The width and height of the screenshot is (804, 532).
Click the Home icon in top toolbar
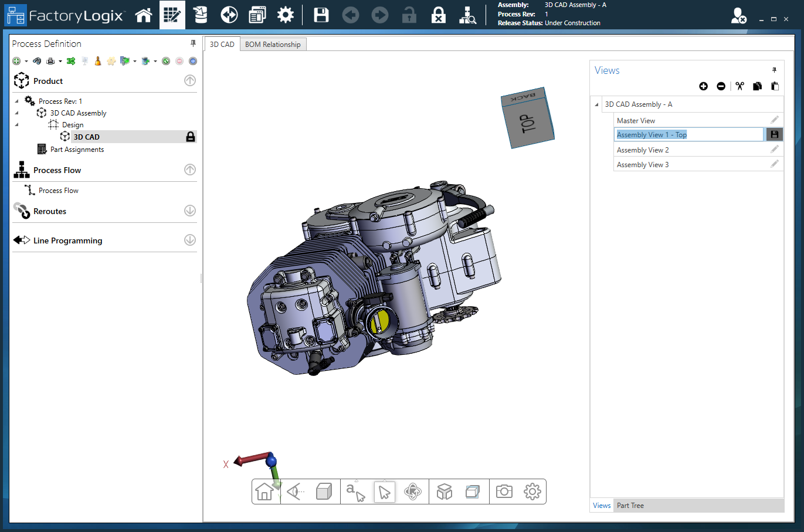[x=144, y=15]
